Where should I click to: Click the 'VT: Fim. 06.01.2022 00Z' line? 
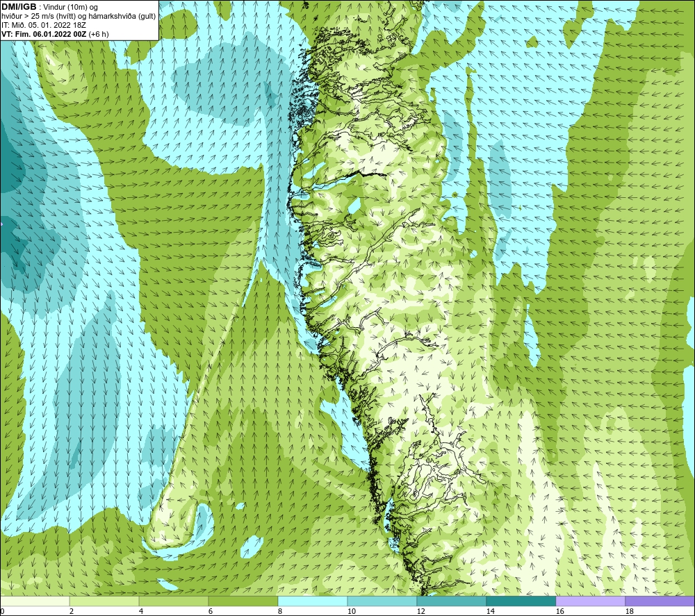pyautogui.click(x=44, y=34)
